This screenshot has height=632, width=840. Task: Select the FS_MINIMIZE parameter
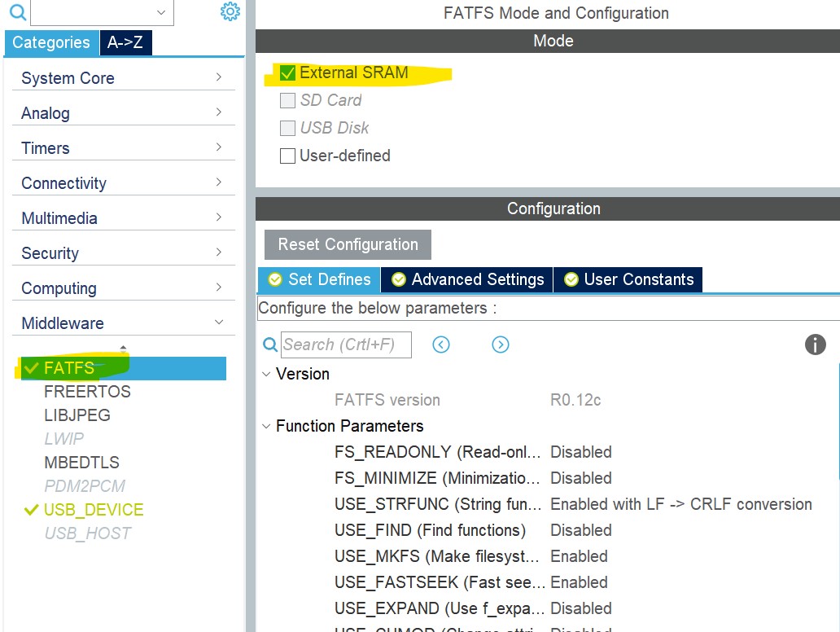pos(436,478)
